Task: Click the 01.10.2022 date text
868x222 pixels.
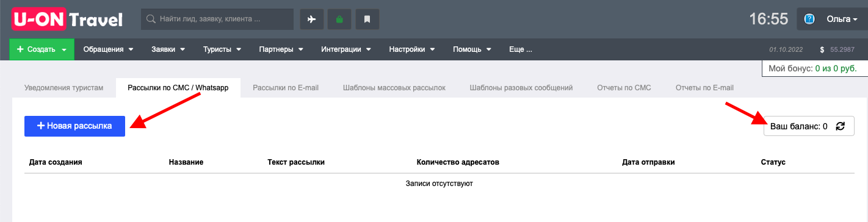Action: point(787,49)
